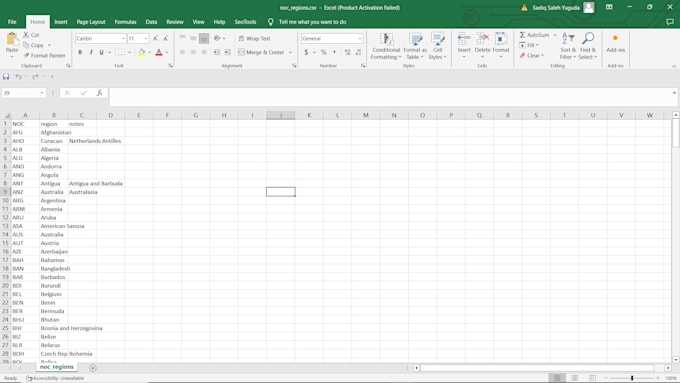680x383 pixels.
Task: Click the zoom slider in the status bar
Action: point(632,378)
